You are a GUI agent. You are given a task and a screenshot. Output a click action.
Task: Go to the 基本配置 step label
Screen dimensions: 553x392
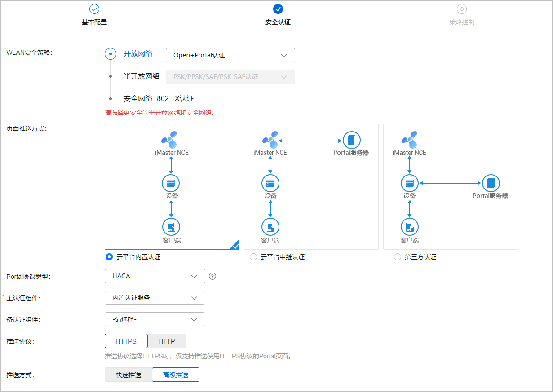(x=94, y=22)
